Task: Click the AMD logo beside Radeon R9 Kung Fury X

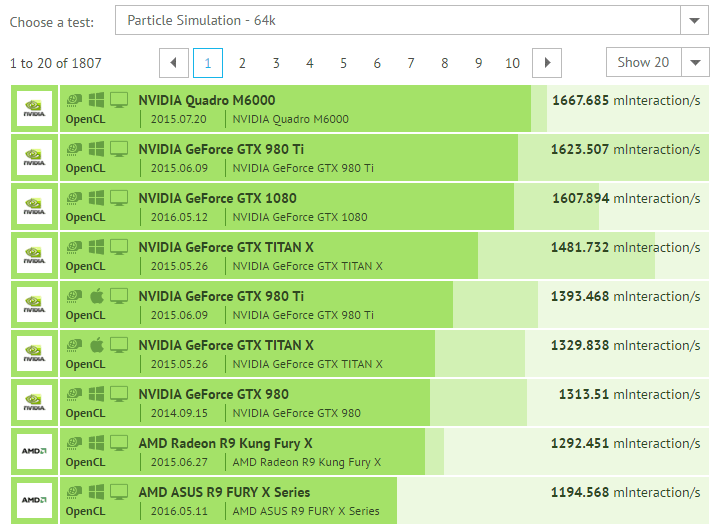Action: (34, 452)
